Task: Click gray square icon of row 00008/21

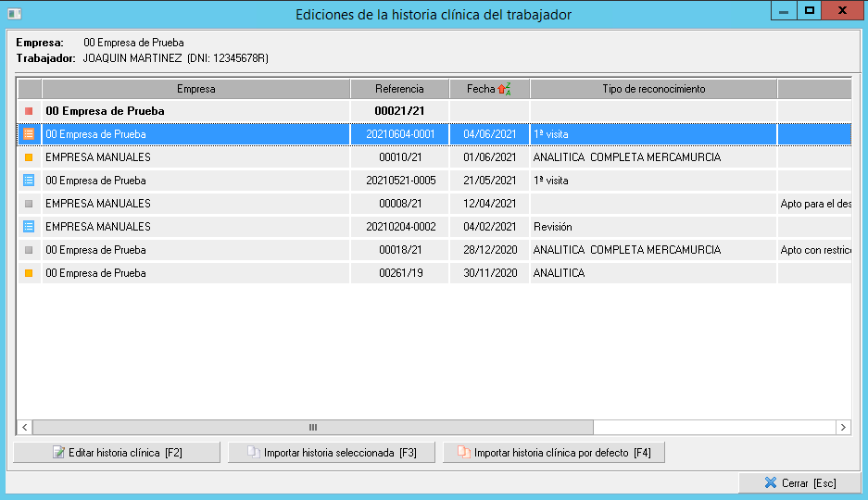Action: 29,204
